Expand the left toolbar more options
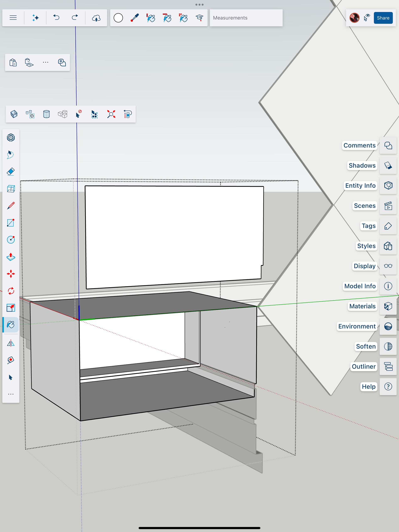Viewport: 399px width, 532px height. 11,394
